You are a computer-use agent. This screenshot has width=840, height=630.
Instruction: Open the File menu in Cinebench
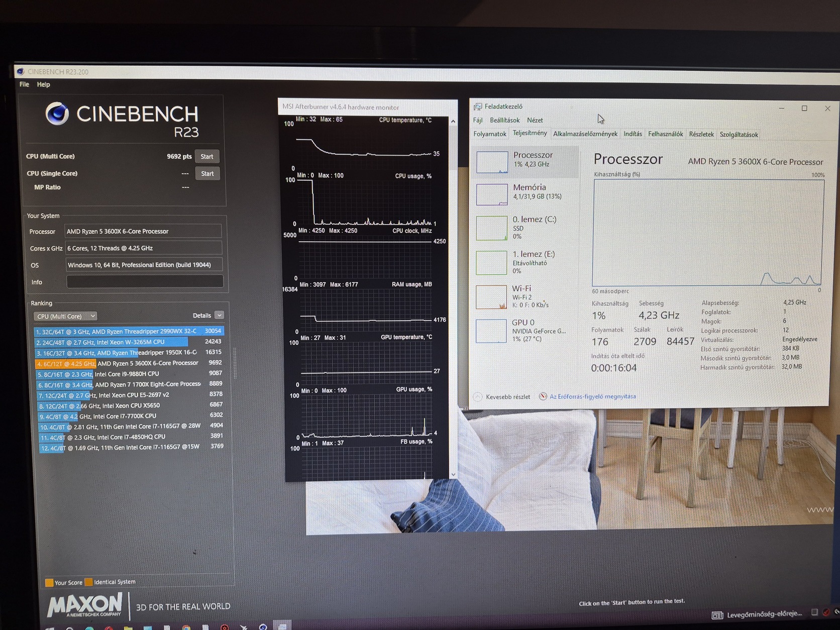(24, 84)
